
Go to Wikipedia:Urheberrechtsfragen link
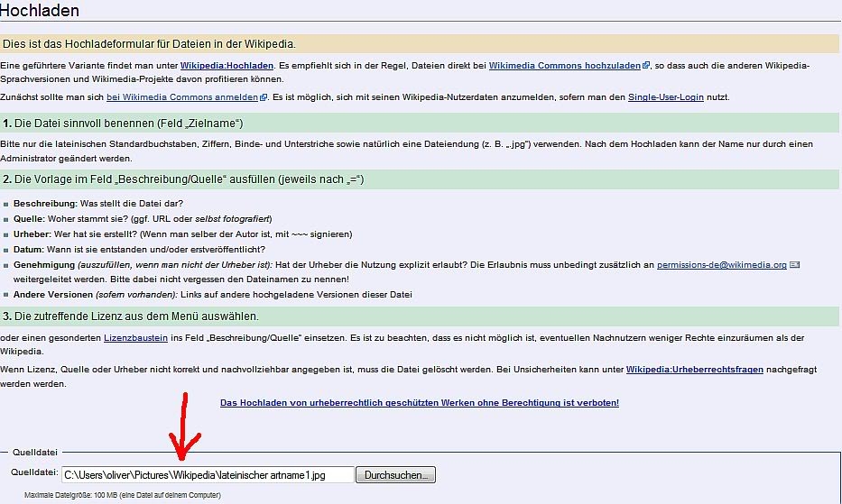694,370
